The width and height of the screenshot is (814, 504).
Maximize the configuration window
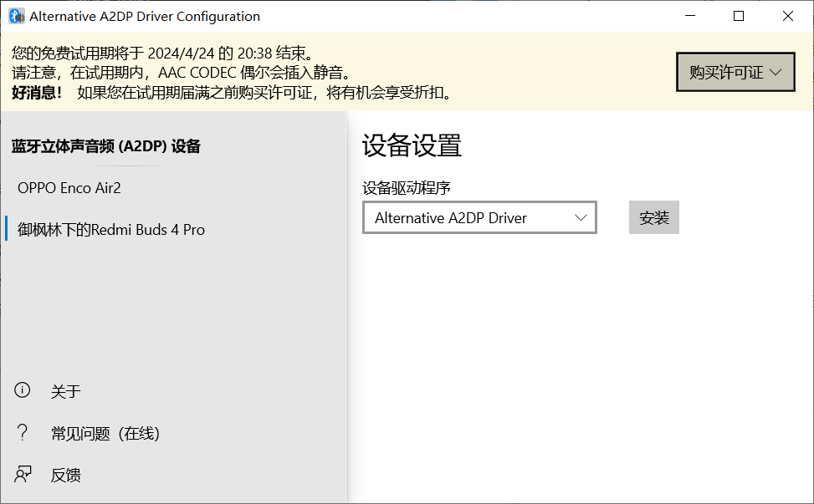(739, 15)
